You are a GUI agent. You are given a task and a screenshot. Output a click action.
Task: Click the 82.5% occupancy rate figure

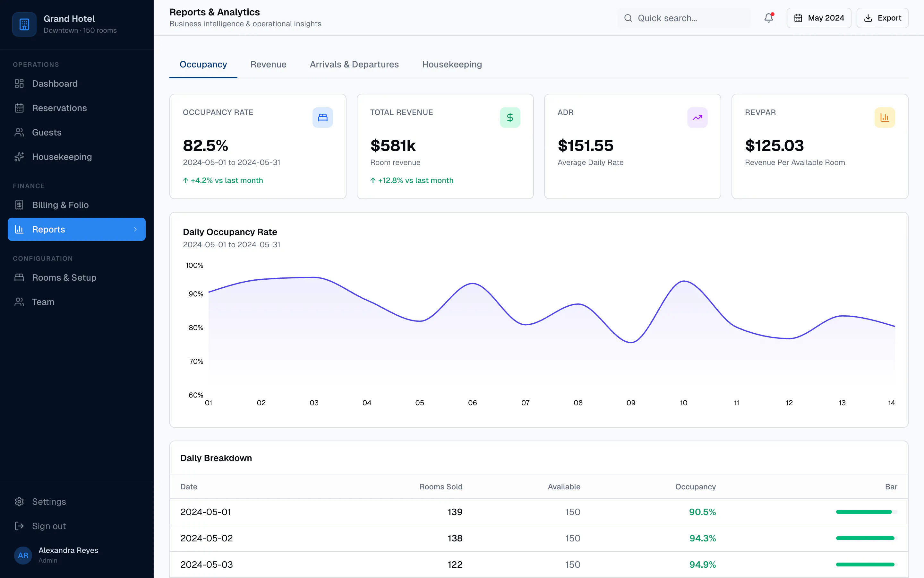pyautogui.click(x=205, y=146)
